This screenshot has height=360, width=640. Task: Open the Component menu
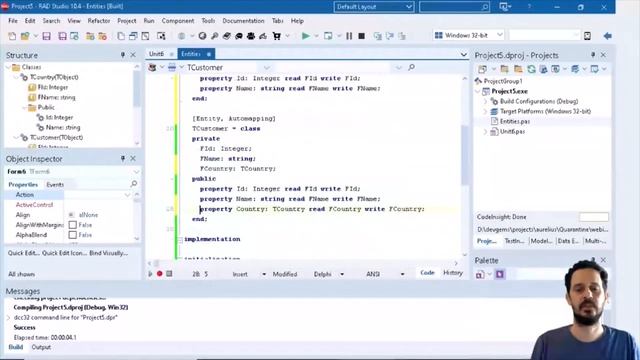point(178,21)
